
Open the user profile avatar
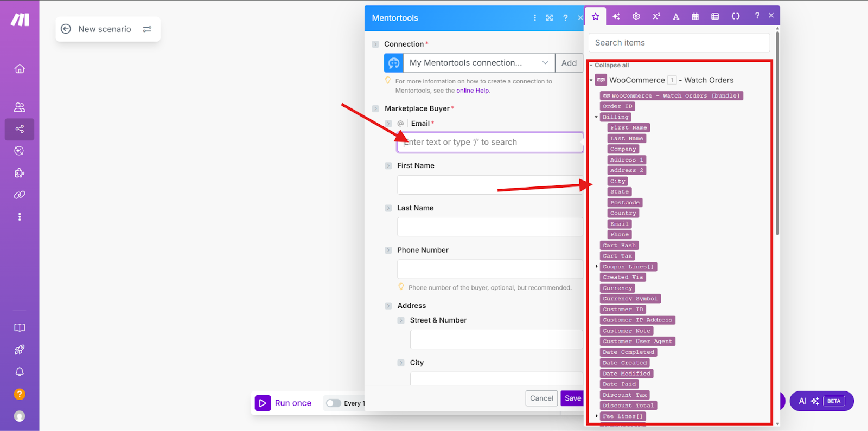[x=20, y=416]
